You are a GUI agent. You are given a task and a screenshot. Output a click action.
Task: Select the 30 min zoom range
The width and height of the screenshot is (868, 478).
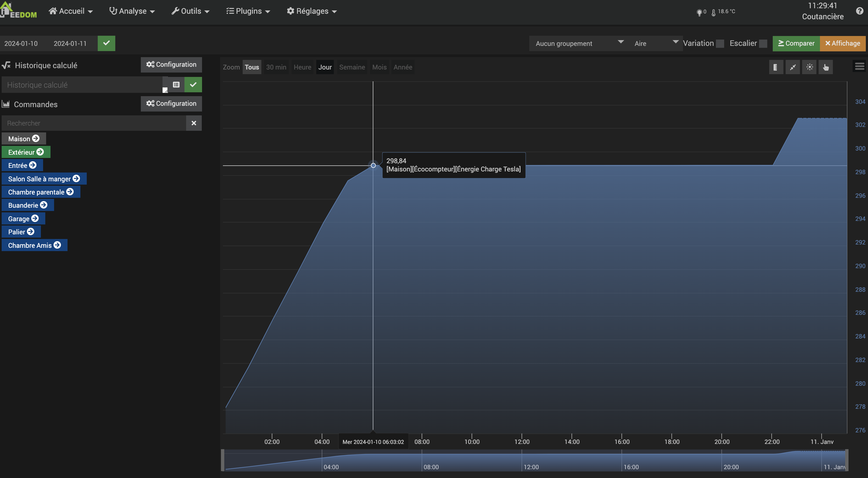276,67
